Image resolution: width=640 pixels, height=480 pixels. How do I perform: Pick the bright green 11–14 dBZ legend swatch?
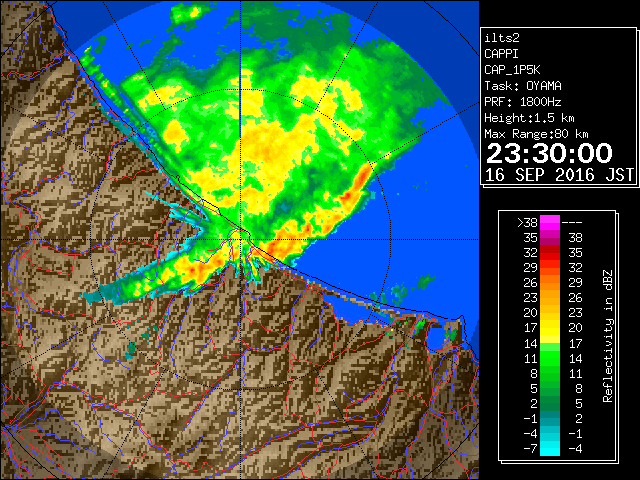(x=550, y=358)
